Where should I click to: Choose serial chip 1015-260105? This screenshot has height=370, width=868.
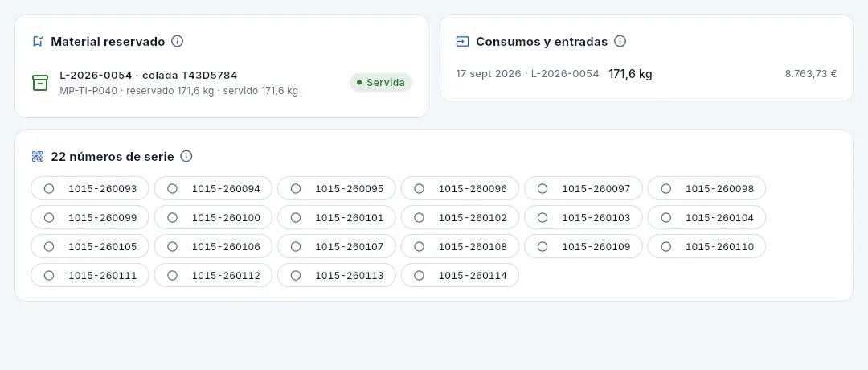(90, 246)
